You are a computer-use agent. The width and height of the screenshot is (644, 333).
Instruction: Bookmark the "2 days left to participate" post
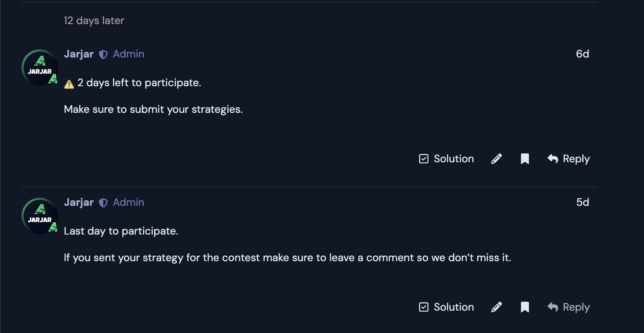tap(525, 159)
